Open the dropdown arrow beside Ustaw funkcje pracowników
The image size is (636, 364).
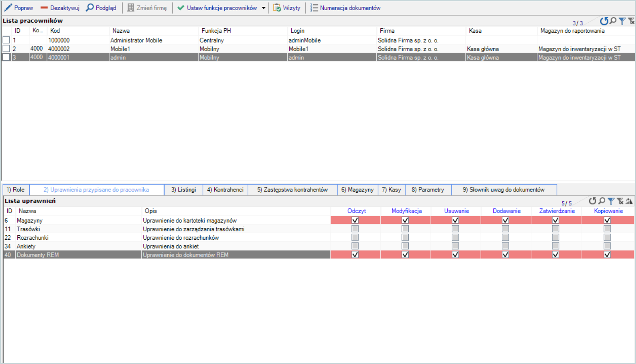click(263, 8)
